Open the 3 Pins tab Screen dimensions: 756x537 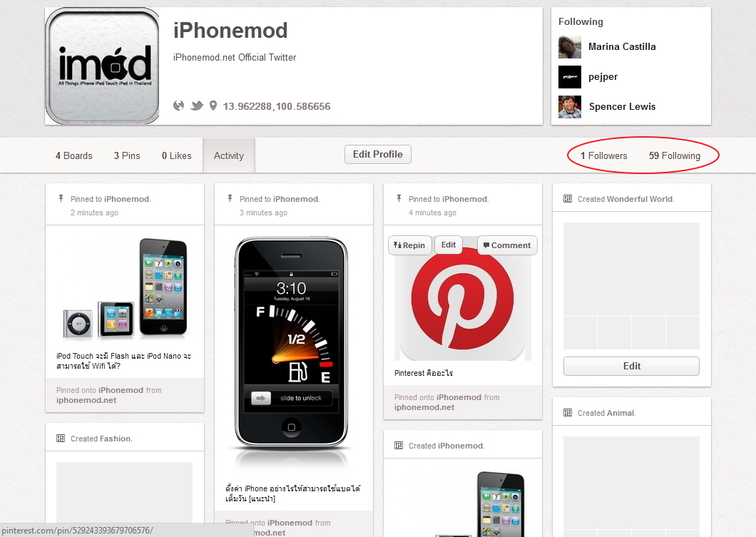coord(127,155)
